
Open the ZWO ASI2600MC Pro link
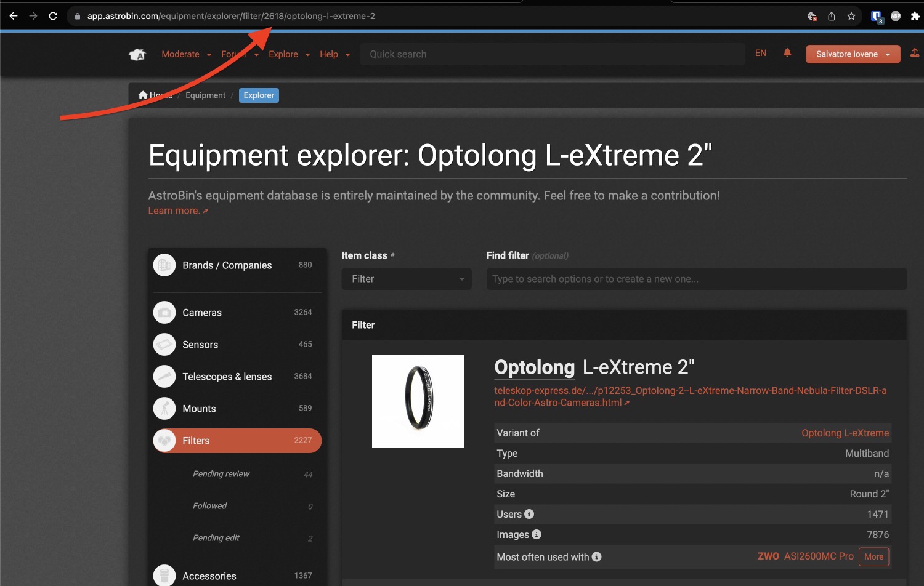(x=805, y=556)
